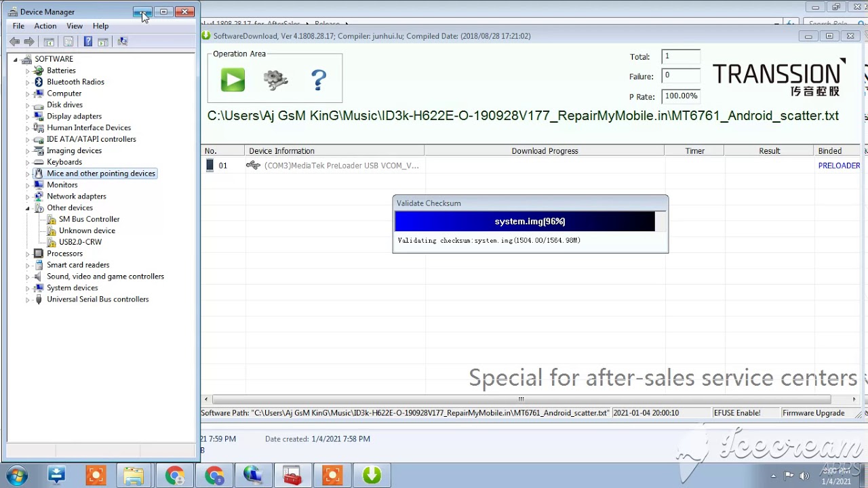
Task: Click the Result column header
Action: 769,151
